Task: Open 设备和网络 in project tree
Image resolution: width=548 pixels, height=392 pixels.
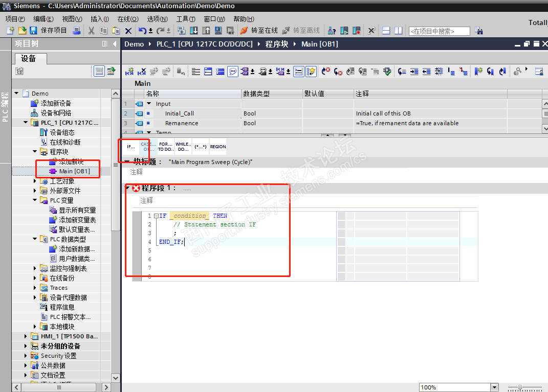Action: 51,113
